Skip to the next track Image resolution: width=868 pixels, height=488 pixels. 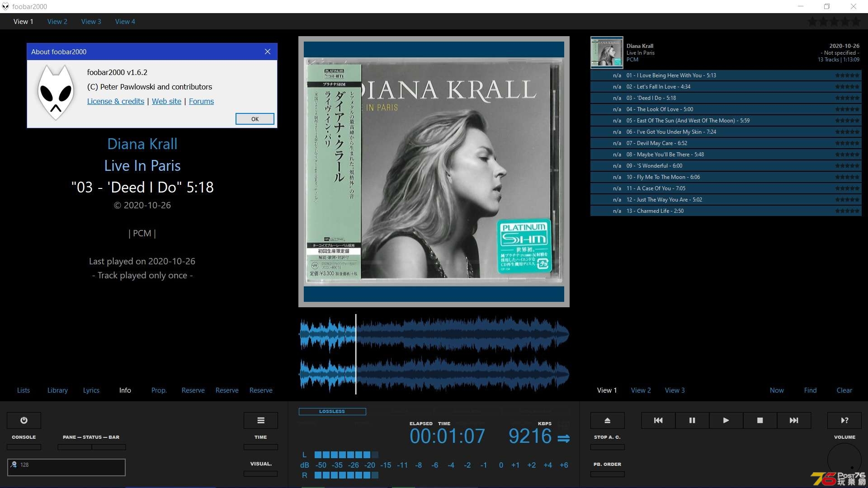[x=794, y=420]
